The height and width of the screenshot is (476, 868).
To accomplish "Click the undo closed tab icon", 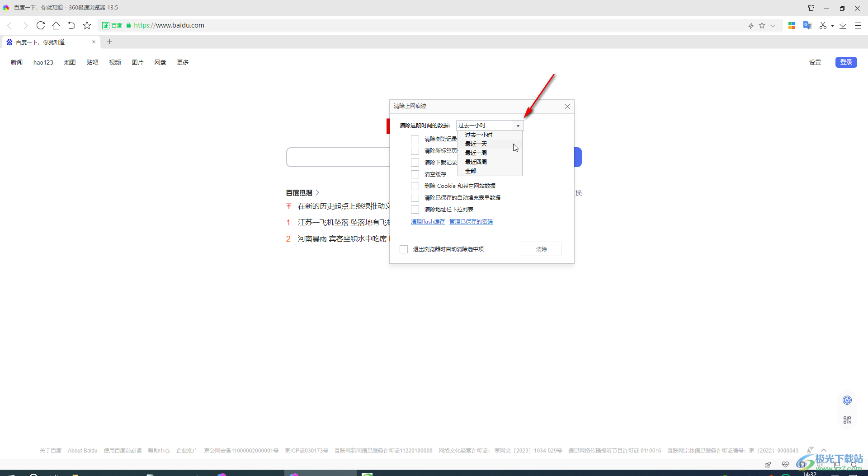I will [71, 25].
